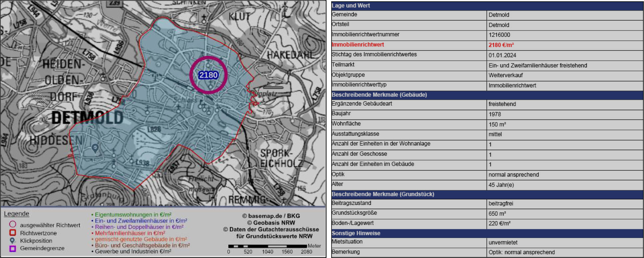644x258 pixels.
Task: Click the HIDDESEN label on the map
Action: click(x=57, y=140)
